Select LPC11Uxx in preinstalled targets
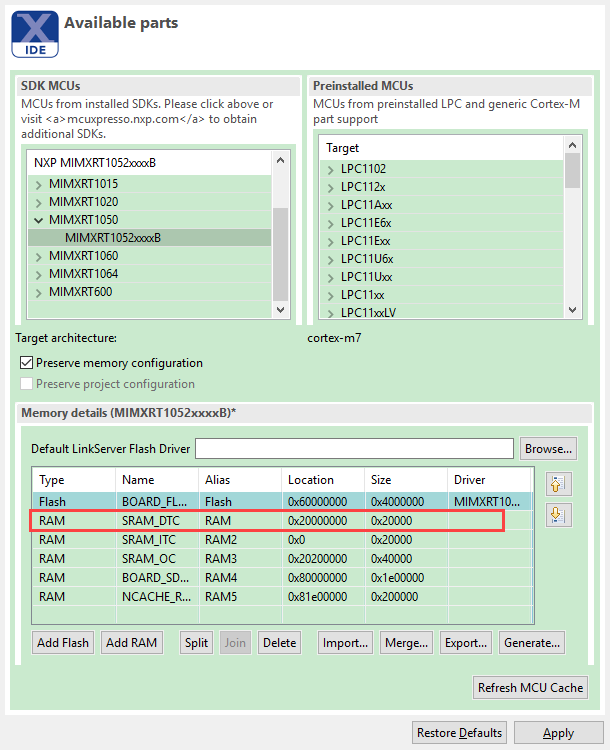Viewport: 610px width, 750px height. click(366, 277)
